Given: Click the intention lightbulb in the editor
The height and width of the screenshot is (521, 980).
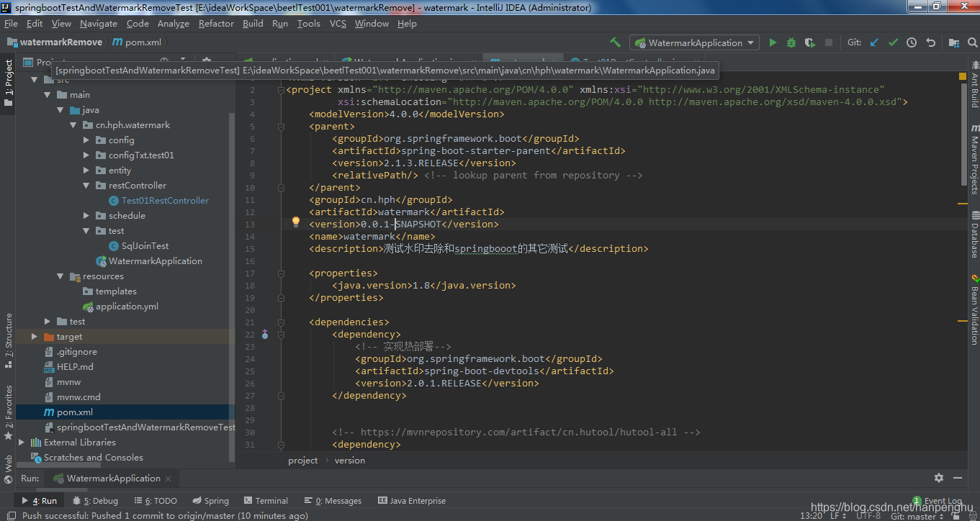Looking at the screenshot, I should (295, 222).
